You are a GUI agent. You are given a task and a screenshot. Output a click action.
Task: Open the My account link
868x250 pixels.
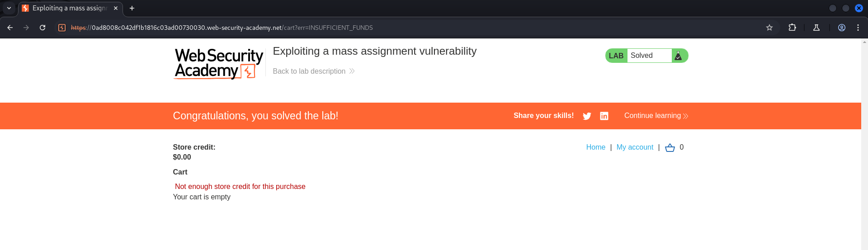pos(635,147)
